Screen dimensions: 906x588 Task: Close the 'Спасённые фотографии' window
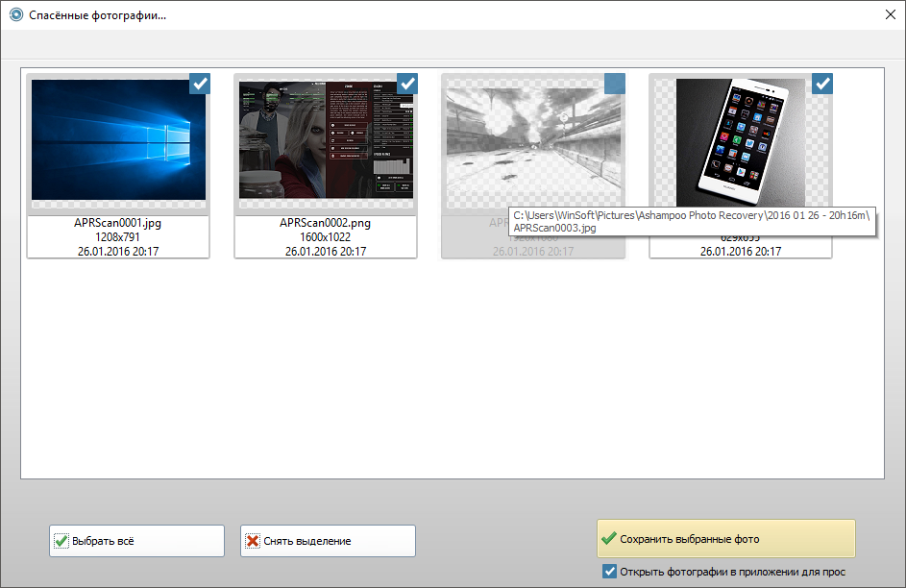[891, 14]
